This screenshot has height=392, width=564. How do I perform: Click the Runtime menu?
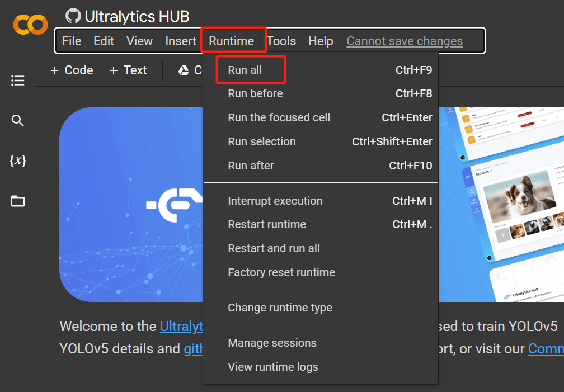click(231, 41)
